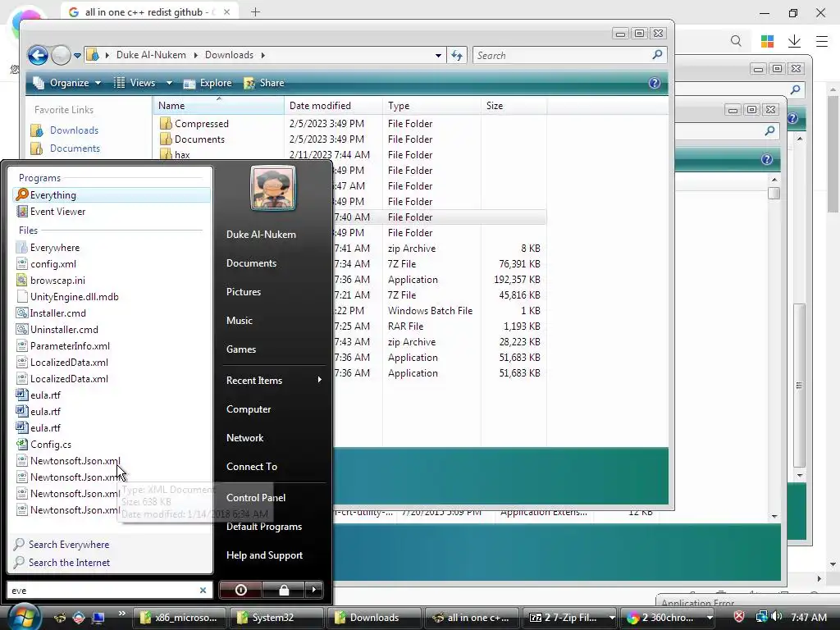The image size is (840, 630).
Task: Switch to 360chrome taskbar group
Action: pos(667,618)
